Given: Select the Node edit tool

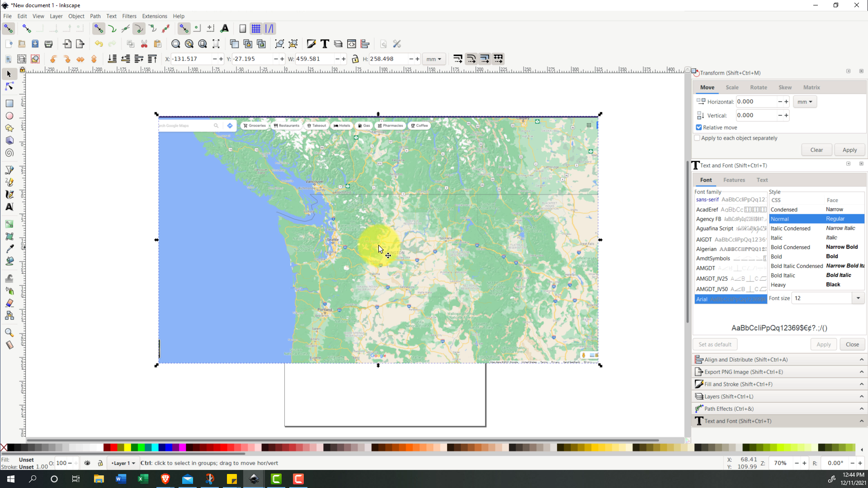Looking at the screenshot, I should pyautogui.click(x=9, y=86).
